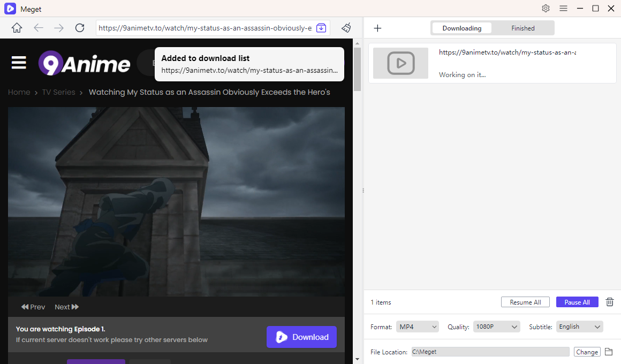Select the Downloading tab
This screenshot has height=364, width=621.
(x=461, y=28)
